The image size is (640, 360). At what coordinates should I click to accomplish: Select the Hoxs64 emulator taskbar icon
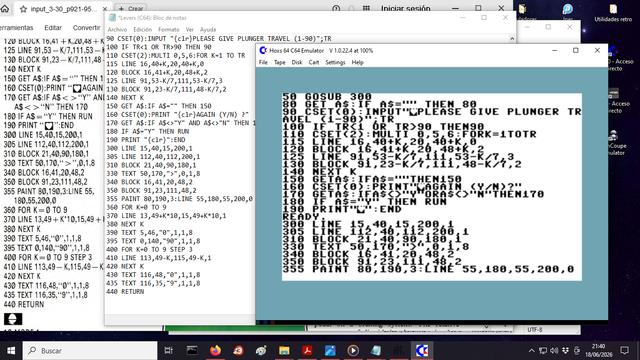point(422,351)
